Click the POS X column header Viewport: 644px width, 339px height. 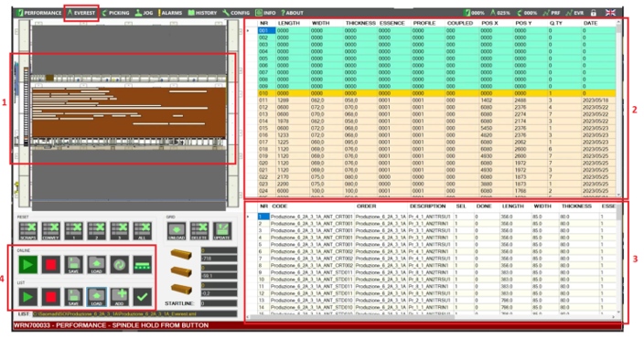point(489,24)
